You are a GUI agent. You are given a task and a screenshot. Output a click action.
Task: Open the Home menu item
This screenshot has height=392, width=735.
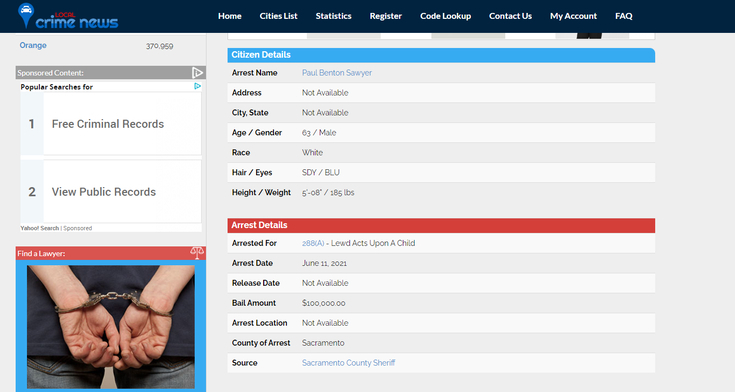pyautogui.click(x=230, y=16)
